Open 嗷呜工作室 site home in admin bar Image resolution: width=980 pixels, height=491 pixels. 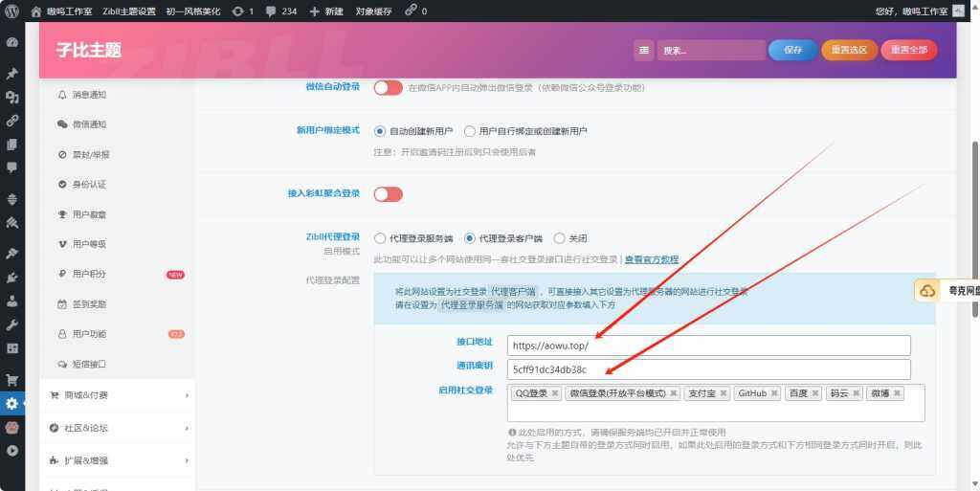point(61,11)
